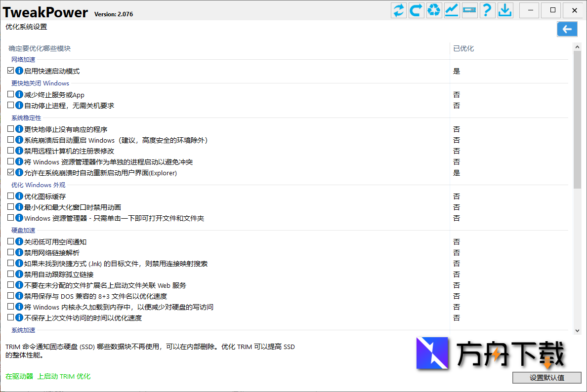Disable the 启用快速启动模式 checkbox
The image size is (587, 392).
(x=10, y=70)
